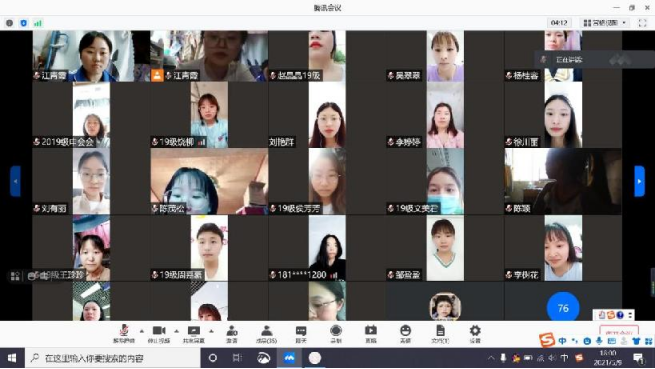This screenshot has height=369, width=655.
Task: Go to the previous page of participants
Action: click(15, 181)
